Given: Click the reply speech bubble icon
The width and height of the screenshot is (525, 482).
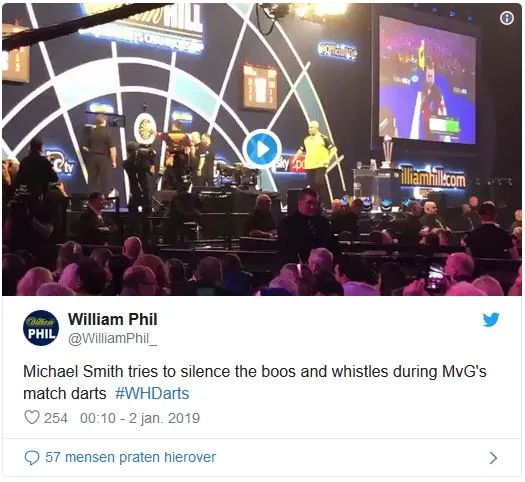Looking at the screenshot, I should [x=32, y=458].
